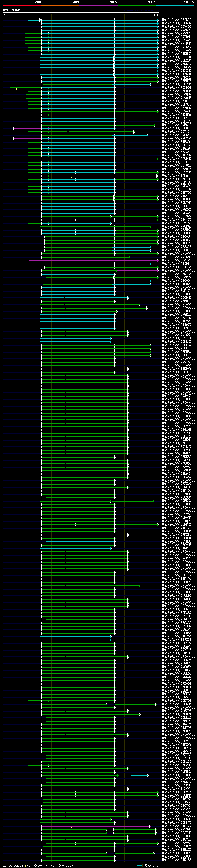Select the UniRef100_O80377 label
This screenshot has height=868, width=197.
coord(177,220)
